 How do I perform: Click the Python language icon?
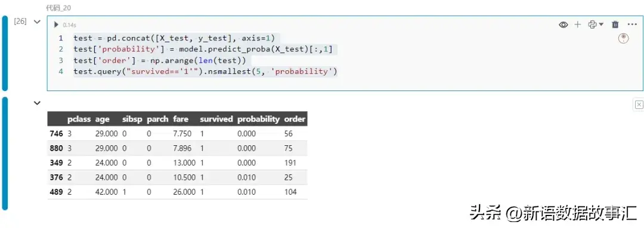592,24
